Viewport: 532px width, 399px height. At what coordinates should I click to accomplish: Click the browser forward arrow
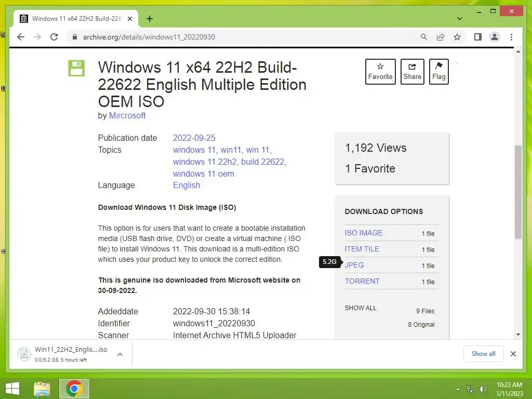coord(37,37)
